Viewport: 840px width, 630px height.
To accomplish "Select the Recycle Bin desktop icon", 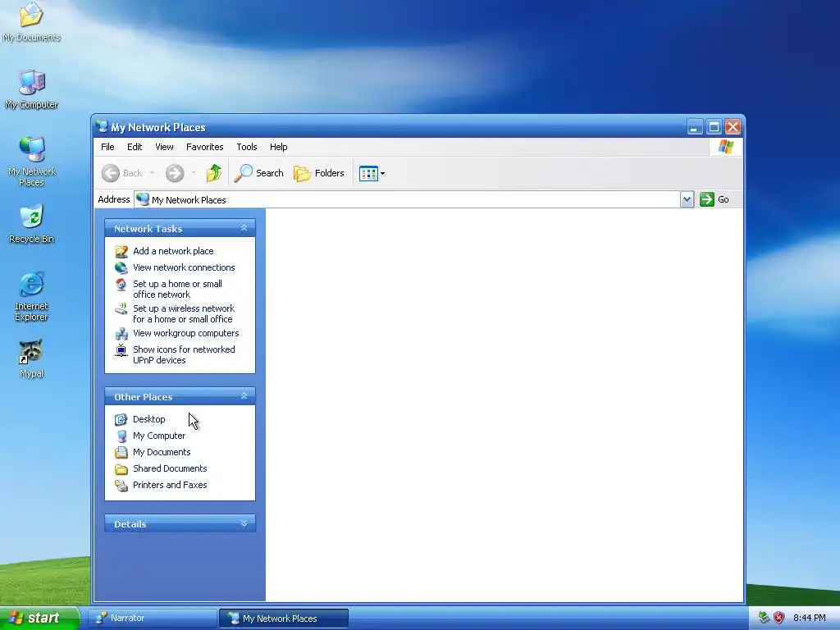I will (32, 223).
